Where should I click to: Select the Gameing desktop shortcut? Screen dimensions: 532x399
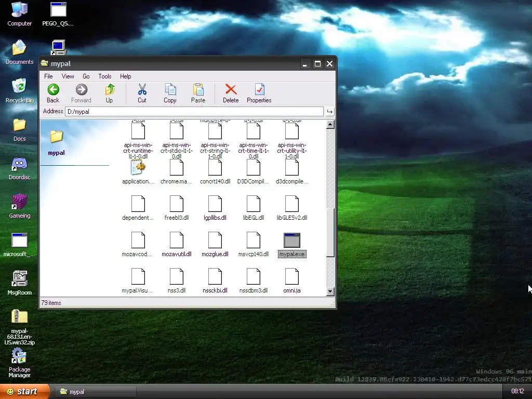coord(19,206)
